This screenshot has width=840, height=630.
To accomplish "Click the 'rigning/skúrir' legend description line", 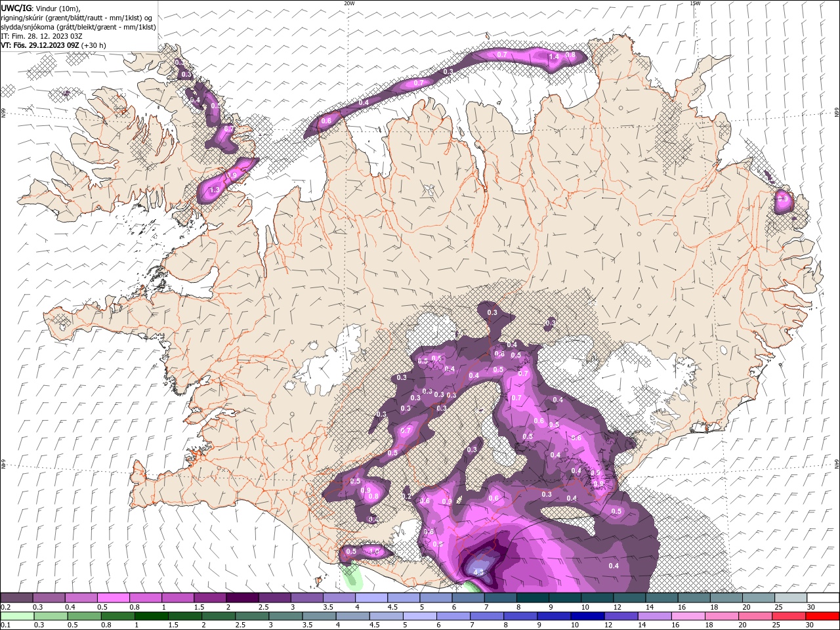I will [x=77, y=18].
